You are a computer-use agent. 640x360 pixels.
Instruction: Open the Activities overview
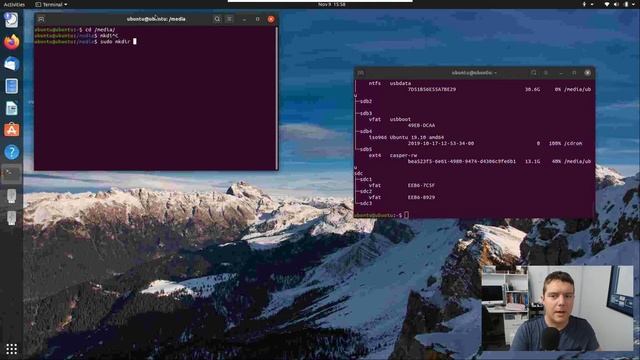[x=14, y=4]
